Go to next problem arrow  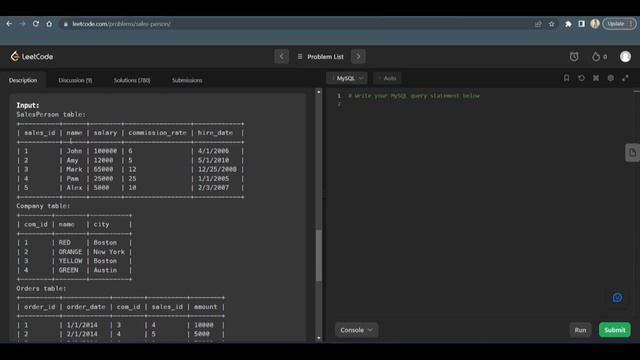358,56
